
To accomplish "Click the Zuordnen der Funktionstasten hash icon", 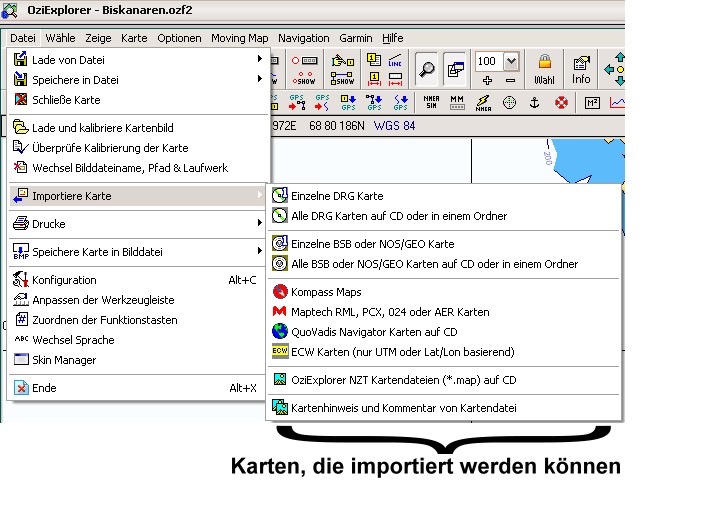I will 21,319.
